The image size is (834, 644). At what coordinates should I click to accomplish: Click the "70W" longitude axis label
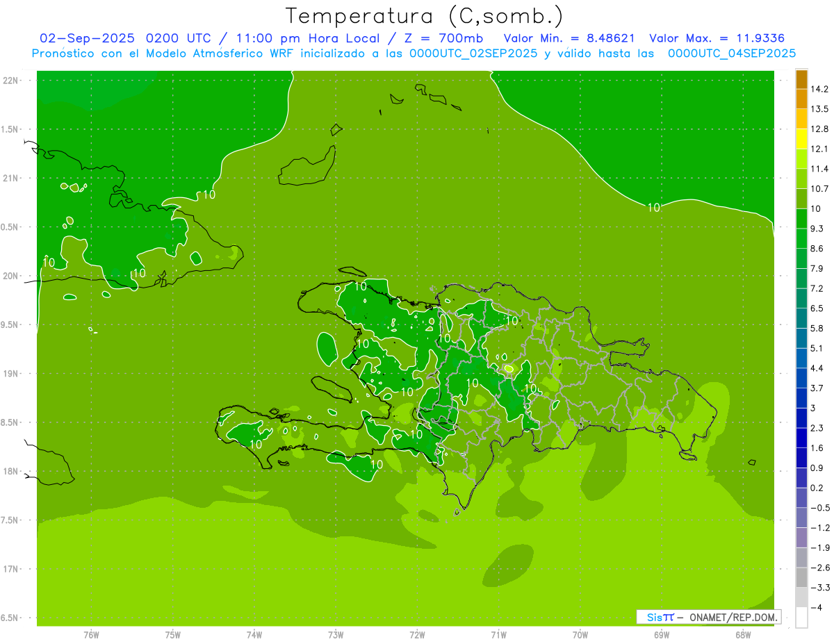click(580, 634)
